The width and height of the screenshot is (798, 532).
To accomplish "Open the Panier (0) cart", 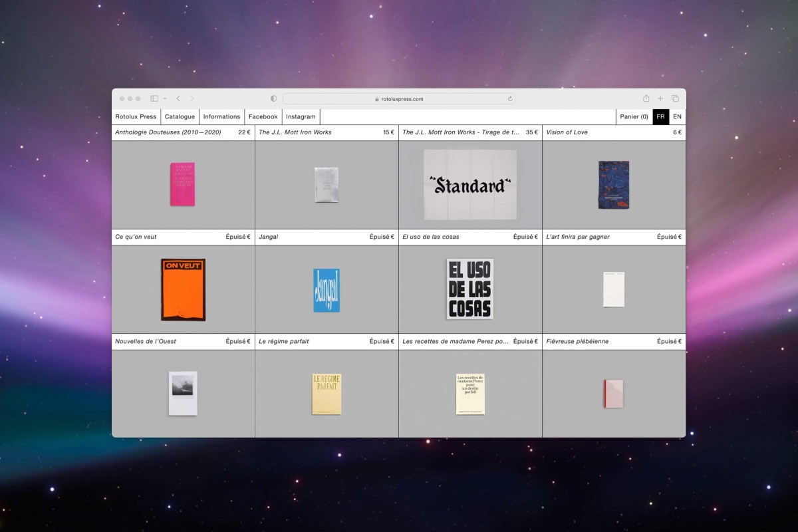I will (x=634, y=116).
